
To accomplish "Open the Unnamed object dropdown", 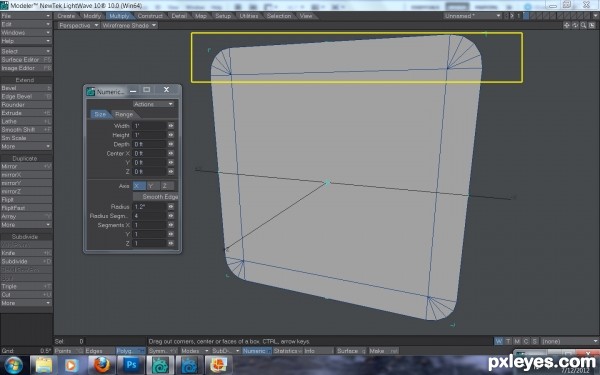I will [473, 16].
